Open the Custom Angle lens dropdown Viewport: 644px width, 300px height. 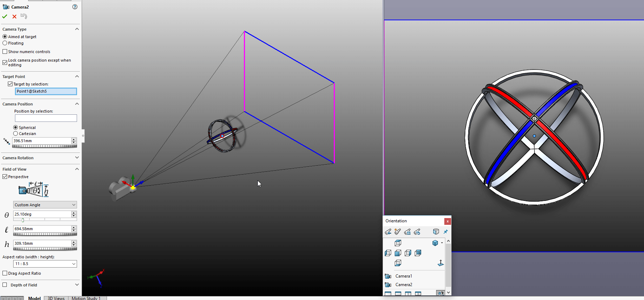pos(45,205)
